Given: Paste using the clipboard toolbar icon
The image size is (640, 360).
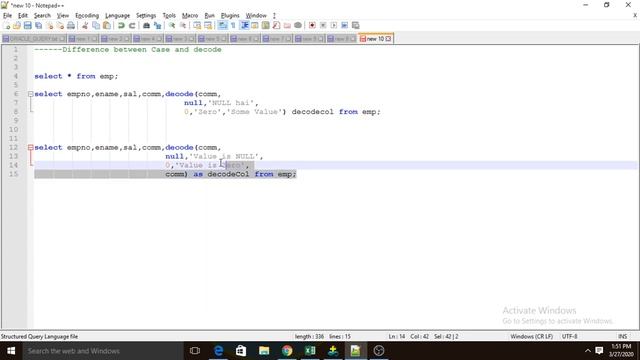Looking at the screenshot, I should pyautogui.click(x=107, y=25).
